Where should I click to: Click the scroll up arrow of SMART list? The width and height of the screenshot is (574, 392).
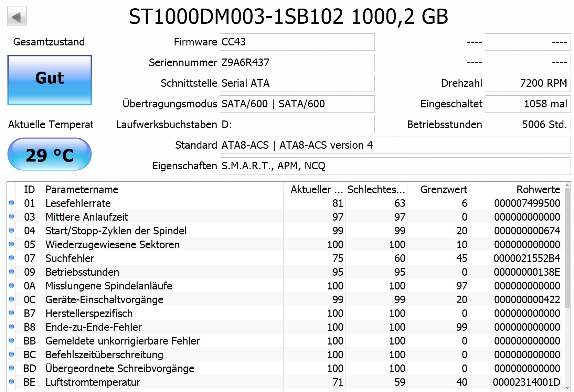coord(567,186)
